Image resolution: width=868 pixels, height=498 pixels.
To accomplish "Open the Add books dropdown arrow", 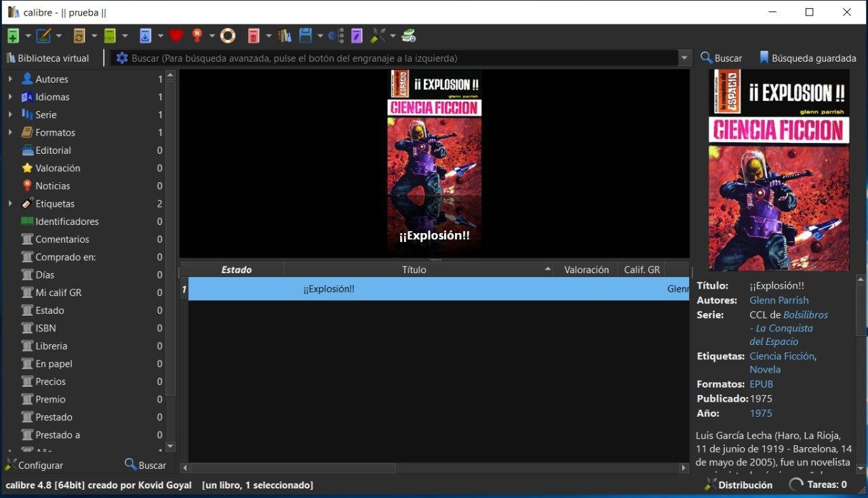I will 28,36.
